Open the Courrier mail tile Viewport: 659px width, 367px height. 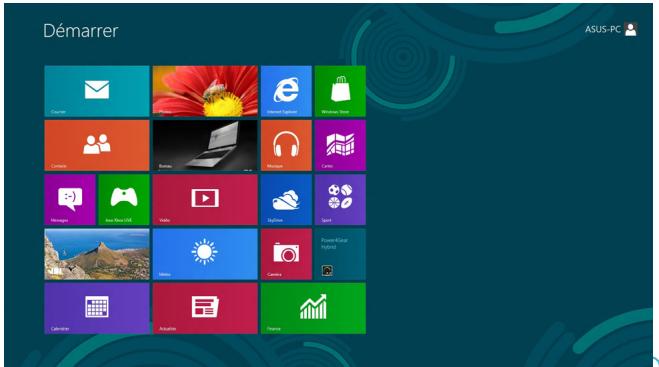click(x=97, y=91)
